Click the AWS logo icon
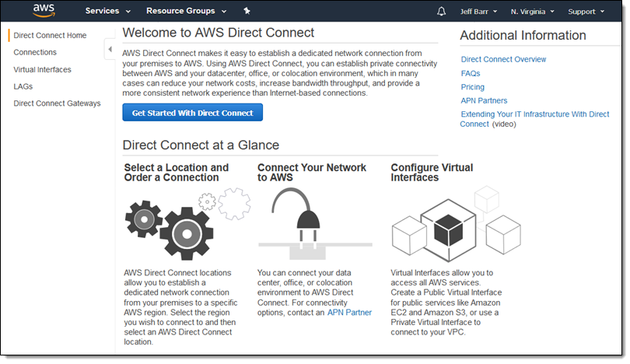This screenshot has width=630, height=364. click(43, 11)
